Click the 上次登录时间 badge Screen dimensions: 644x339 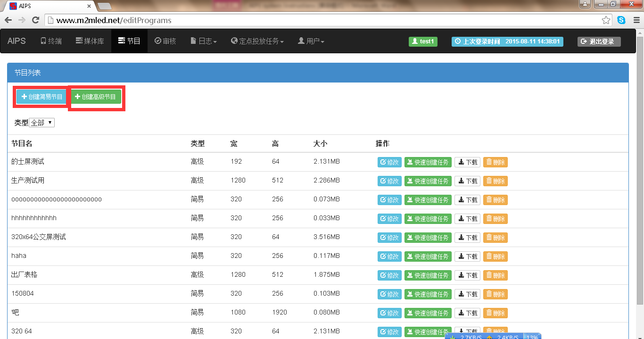coord(508,41)
